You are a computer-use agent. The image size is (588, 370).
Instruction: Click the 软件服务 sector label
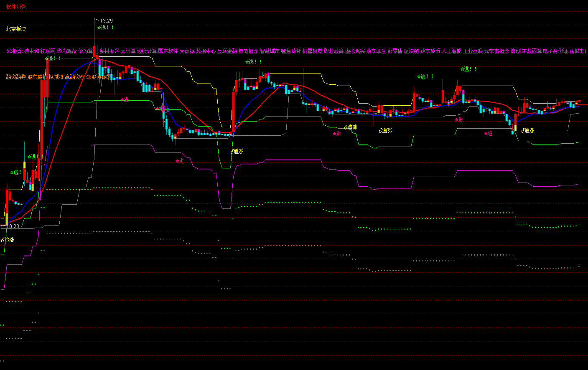click(x=16, y=7)
